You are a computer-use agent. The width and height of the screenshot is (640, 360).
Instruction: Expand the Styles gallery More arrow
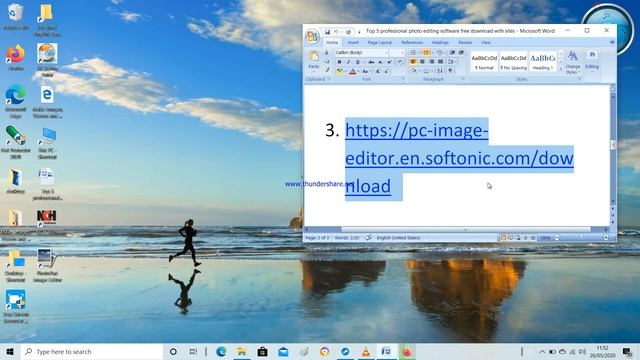pos(561,69)
